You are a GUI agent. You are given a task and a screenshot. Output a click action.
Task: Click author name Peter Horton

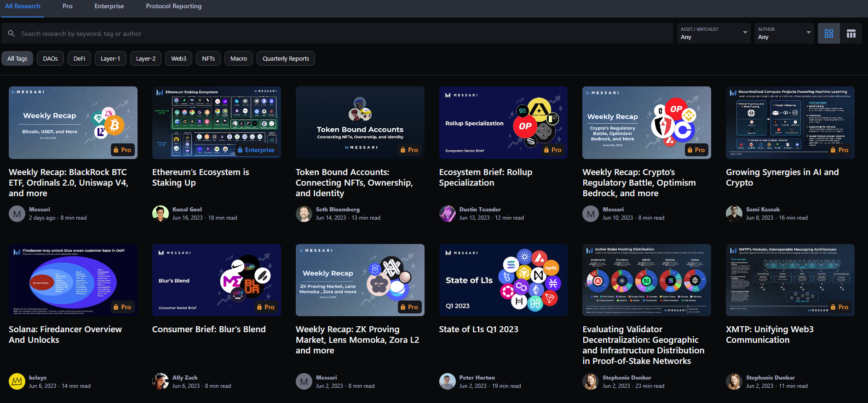[x=477, y=378]
